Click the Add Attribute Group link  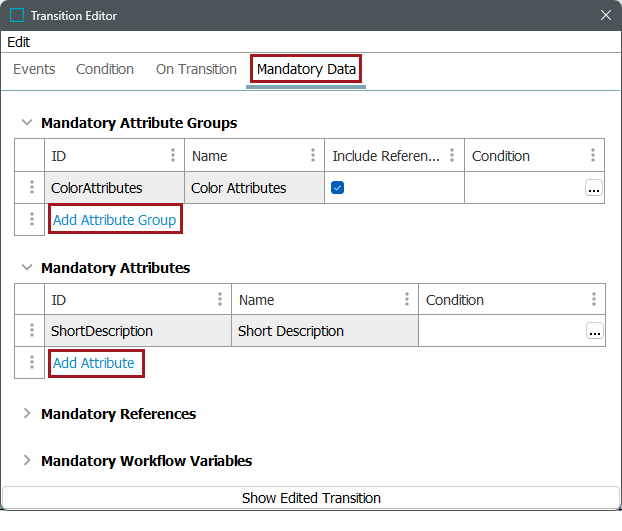click(x=114, y=220)
